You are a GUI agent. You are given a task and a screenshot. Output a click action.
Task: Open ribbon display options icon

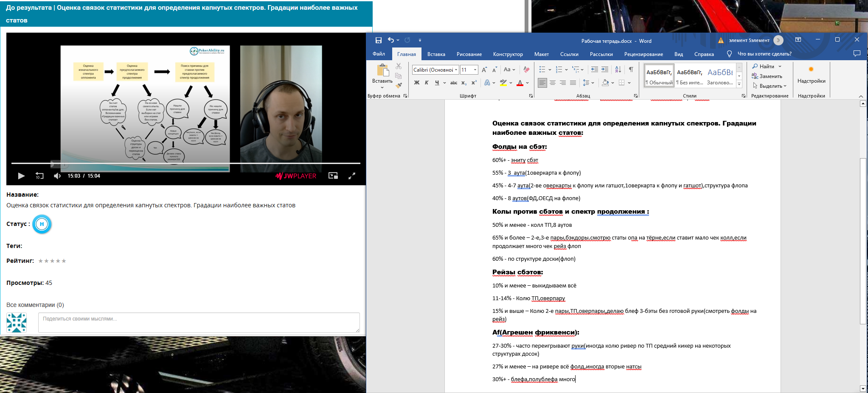click(x=798, y=40)
